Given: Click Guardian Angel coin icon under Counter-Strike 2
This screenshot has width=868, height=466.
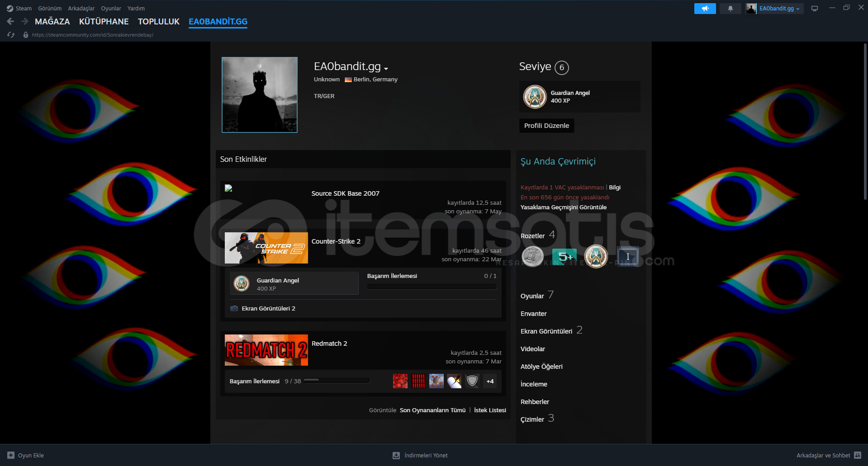Looking at the screenshot, I should [x=242, y=283].
